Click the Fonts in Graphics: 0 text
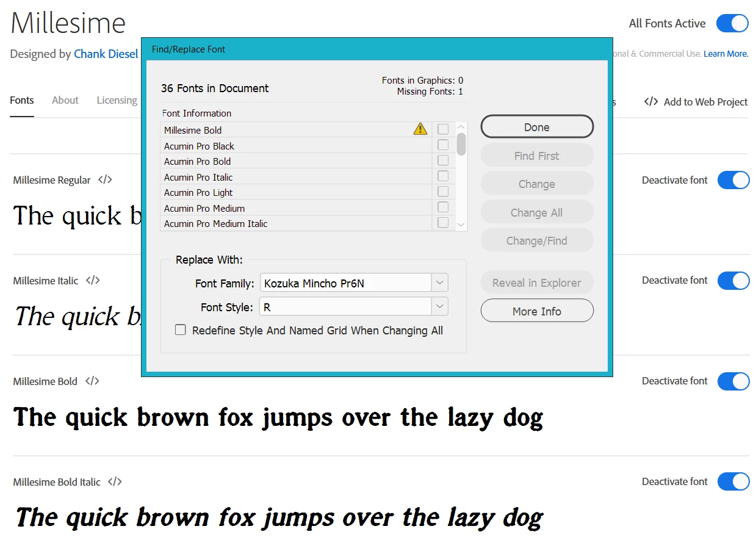Image resolution: width=756 pixels, height=551 pixels. [x=423, y=81]
